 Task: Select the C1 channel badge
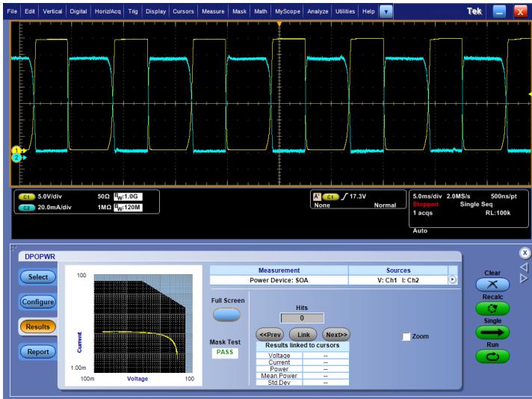[x=26, y=197]
